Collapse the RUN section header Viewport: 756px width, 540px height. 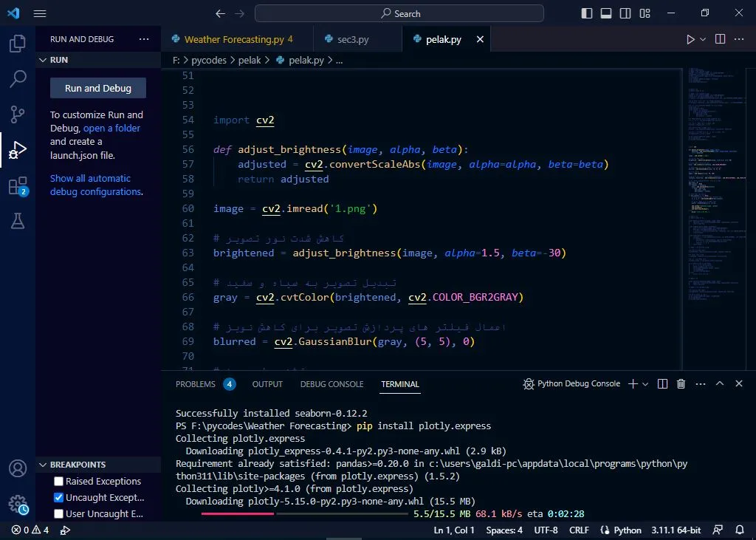(59, 60)
